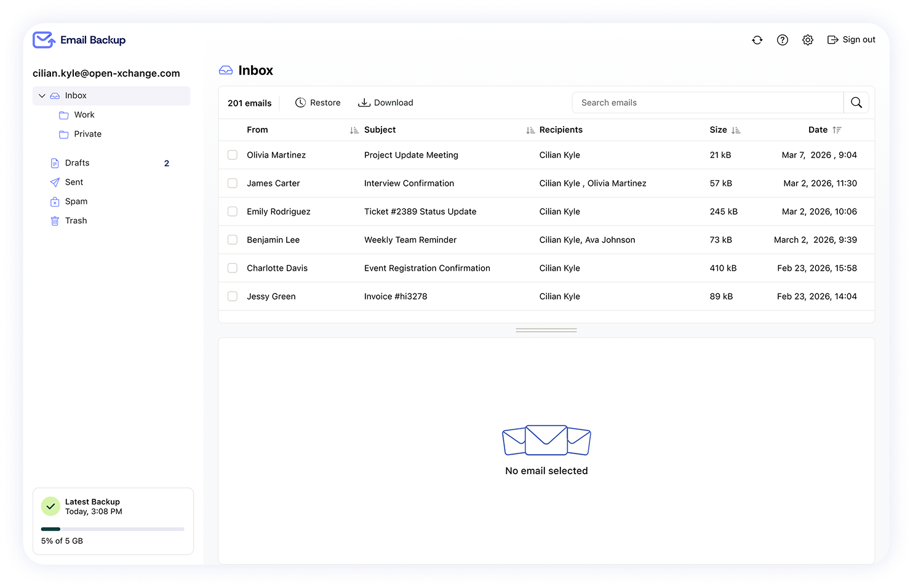Open the Private subfolder
Screen dimensions: 913x588
[87, 134]
